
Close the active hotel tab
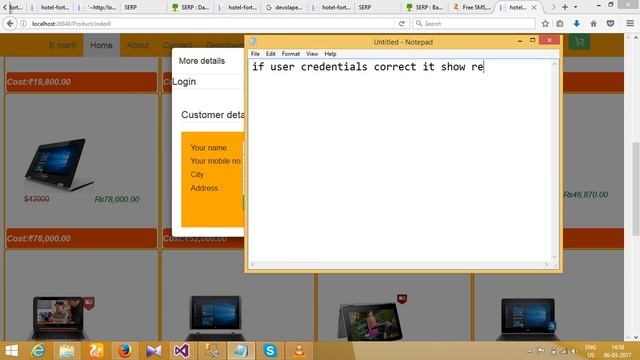click(x=534, y=7)
